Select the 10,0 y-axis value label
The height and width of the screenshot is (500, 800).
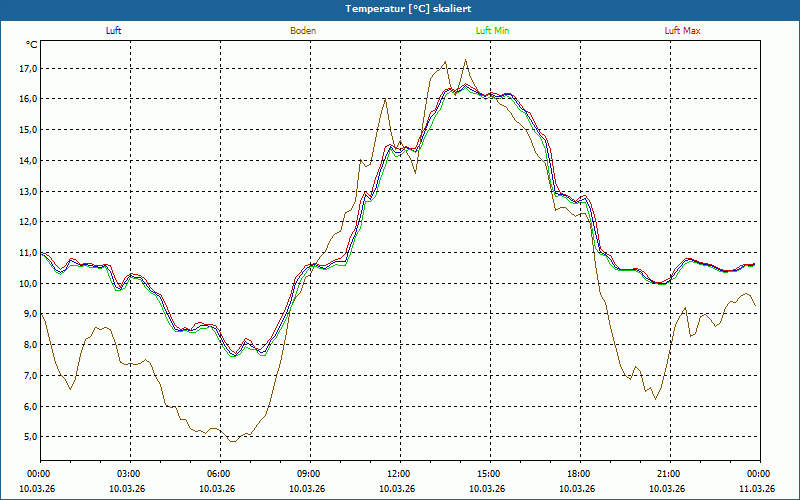26,284
